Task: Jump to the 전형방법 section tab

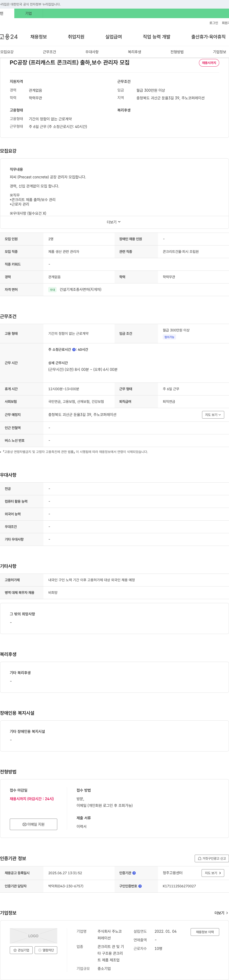Action: click(x=177, y=52)
